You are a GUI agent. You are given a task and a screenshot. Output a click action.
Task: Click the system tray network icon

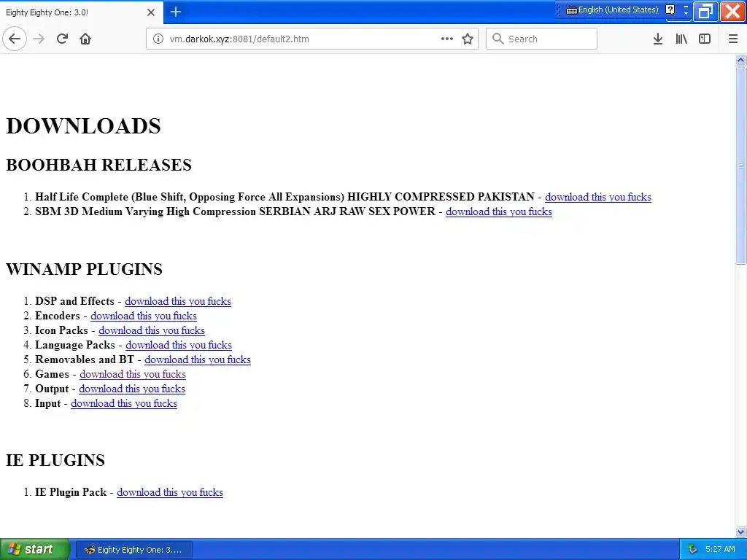(693, 550)
